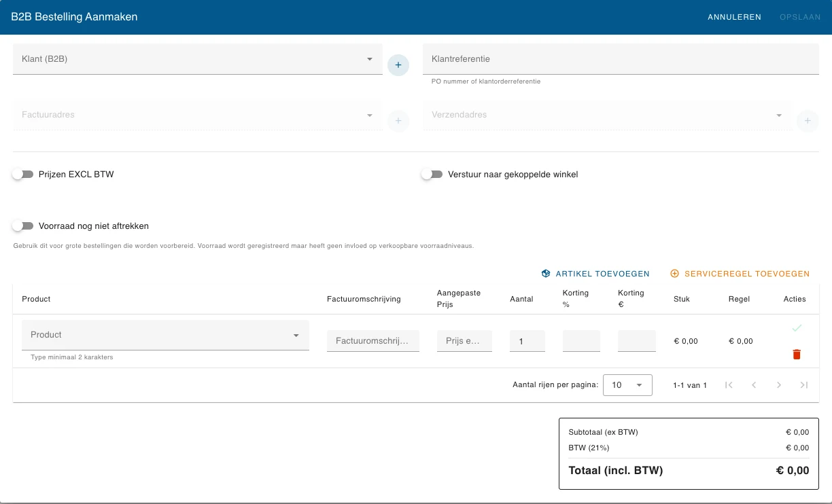Open the rows per page dropdown
Image resolution: width=832 pixels, height=504 pixels.
pos(627,385)
